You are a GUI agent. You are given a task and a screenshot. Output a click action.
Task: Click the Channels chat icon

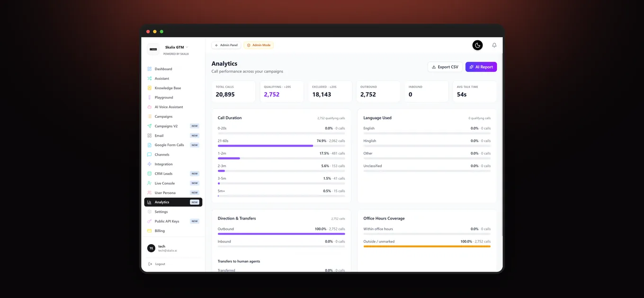(150, 155)
